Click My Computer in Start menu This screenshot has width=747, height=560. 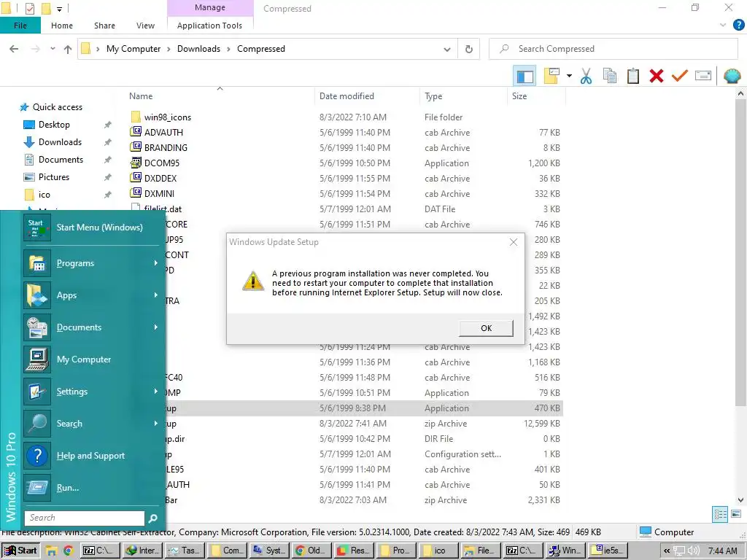(x=91, y=359)
